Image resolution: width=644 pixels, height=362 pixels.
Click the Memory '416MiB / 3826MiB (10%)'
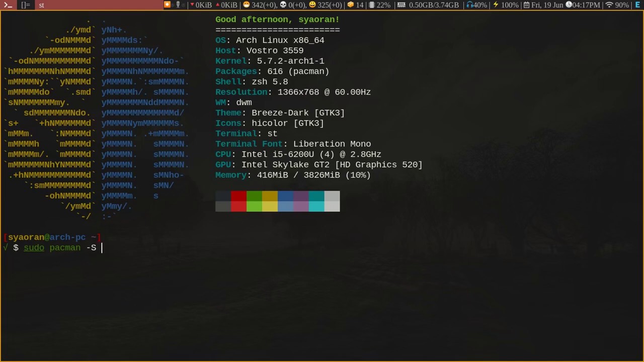(313, 175)
